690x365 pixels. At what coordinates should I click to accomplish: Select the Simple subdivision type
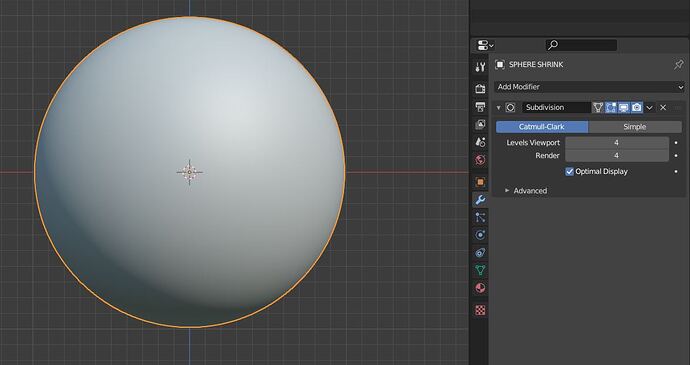[x=635, y=127]
